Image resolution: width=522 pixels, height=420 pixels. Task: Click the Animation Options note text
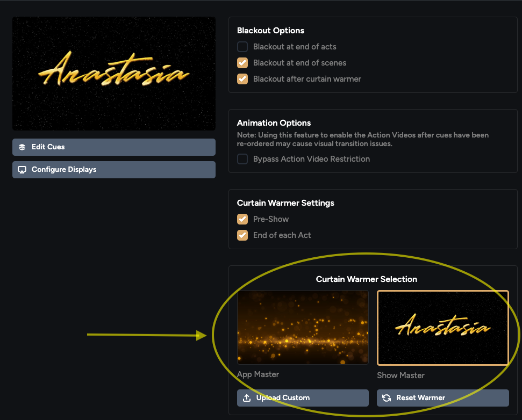(x=363, y=139)
